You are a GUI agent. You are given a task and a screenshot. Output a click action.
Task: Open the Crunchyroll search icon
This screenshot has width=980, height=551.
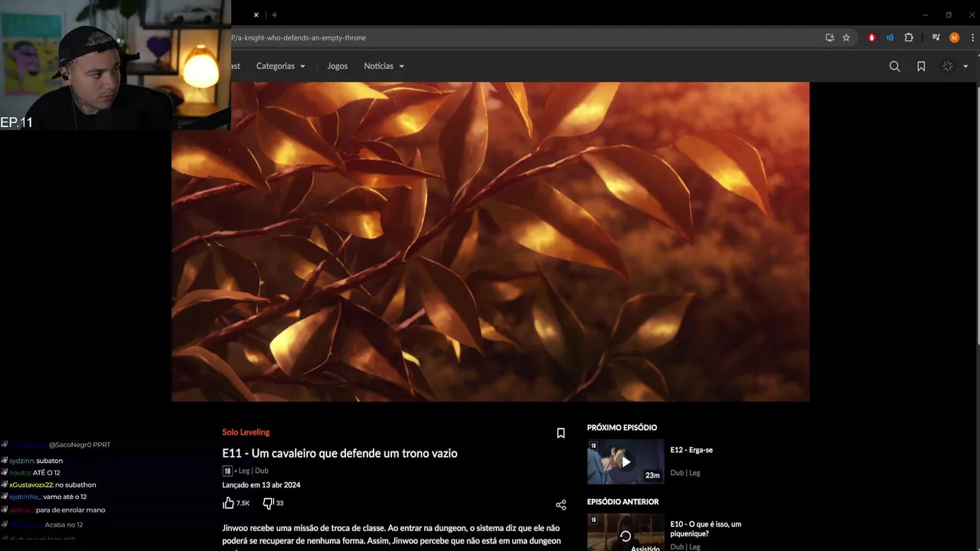894,67
